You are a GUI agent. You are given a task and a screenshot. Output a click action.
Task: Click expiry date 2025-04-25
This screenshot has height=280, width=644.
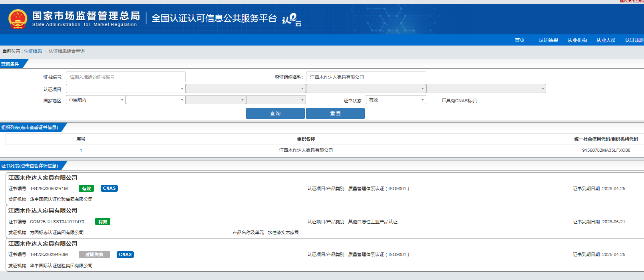(x=614, y=254)
